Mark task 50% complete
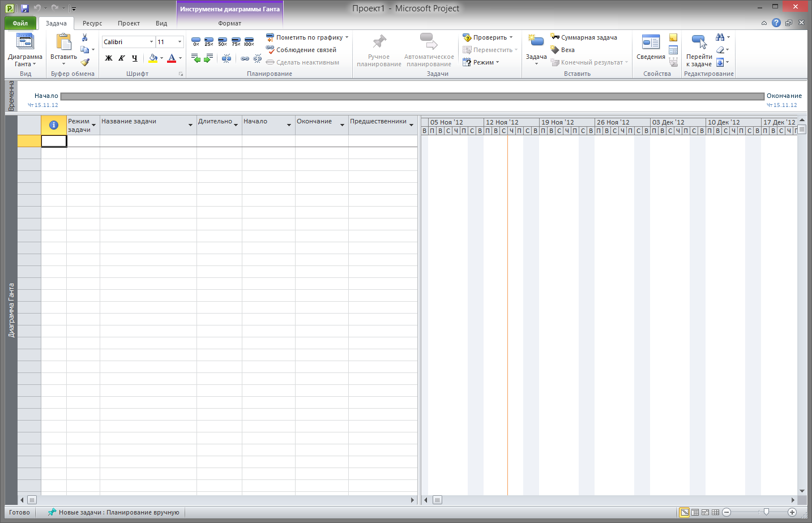812x523 pixels. (223, 42)
